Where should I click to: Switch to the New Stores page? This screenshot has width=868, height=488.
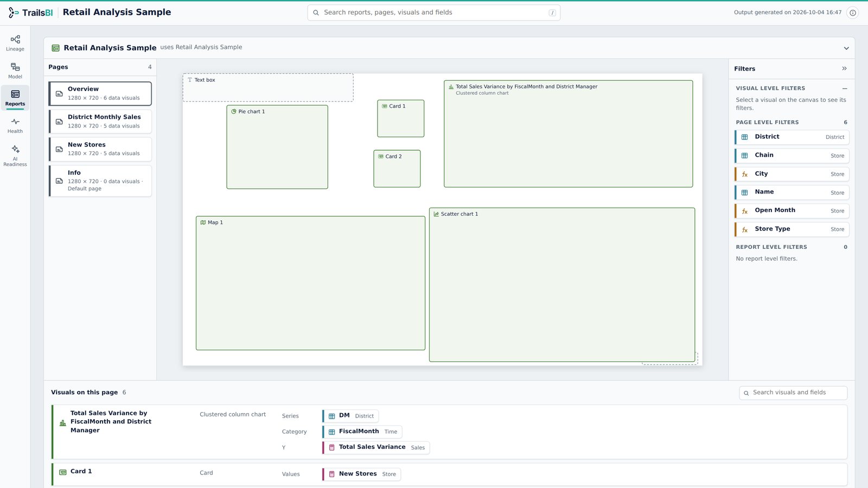coord(100,149)
